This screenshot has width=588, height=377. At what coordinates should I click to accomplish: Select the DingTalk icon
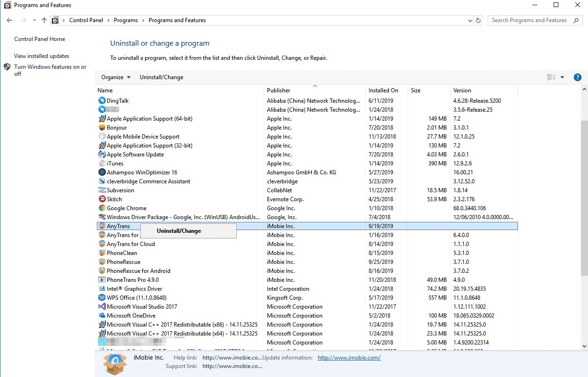click(x=102, y=101)
